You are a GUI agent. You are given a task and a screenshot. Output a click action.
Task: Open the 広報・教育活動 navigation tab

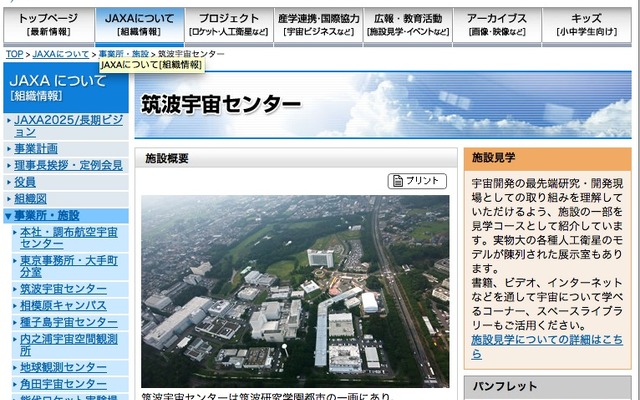point(408,25)
